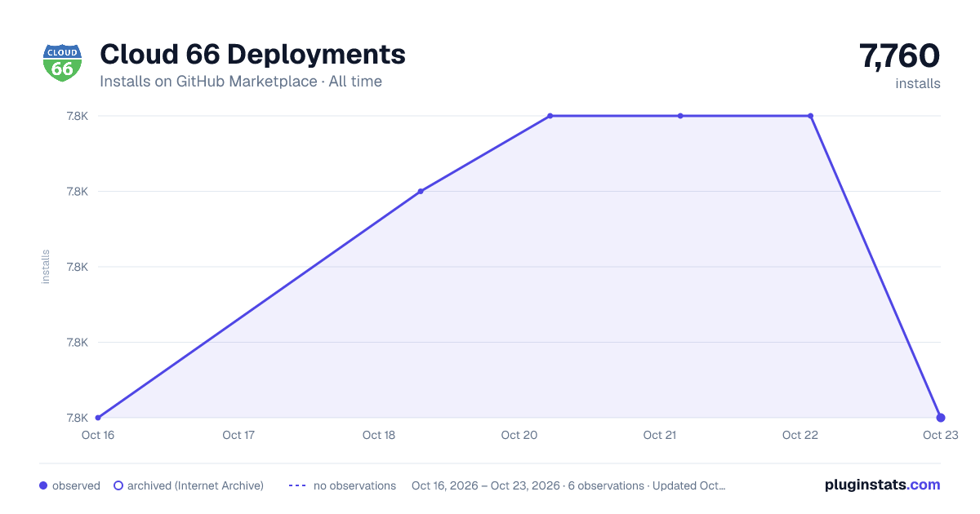Click the Oct 17 axis label
This screenshot has width=980, height=514.
pos(238,435)
